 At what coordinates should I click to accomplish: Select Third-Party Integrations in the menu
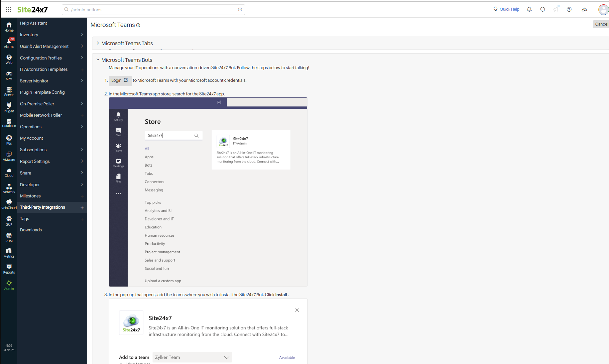42,207
